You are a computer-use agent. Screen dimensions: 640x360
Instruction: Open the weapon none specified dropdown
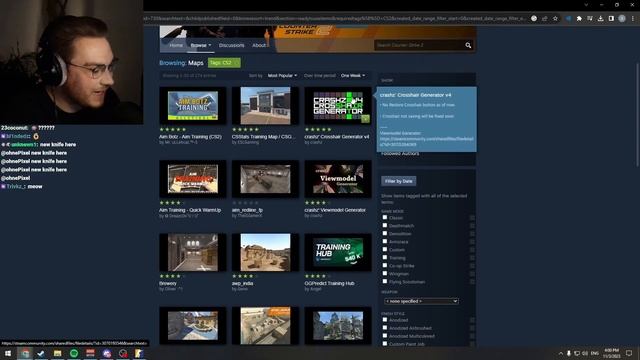click(421, 301)
